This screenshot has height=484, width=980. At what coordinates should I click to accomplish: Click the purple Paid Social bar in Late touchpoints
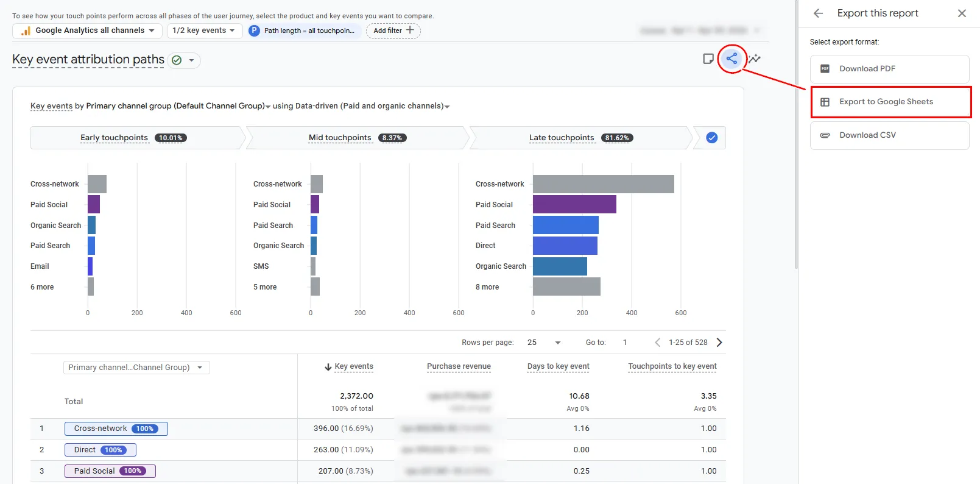(574, 204)
